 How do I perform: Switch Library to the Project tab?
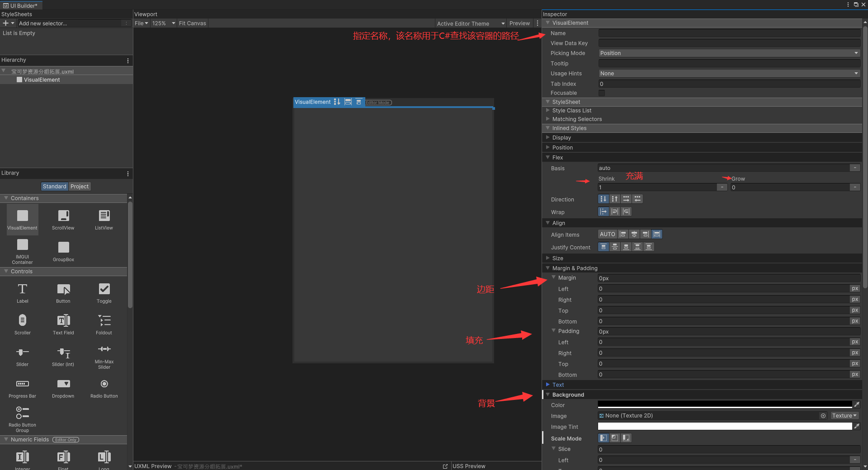(80, 187)
